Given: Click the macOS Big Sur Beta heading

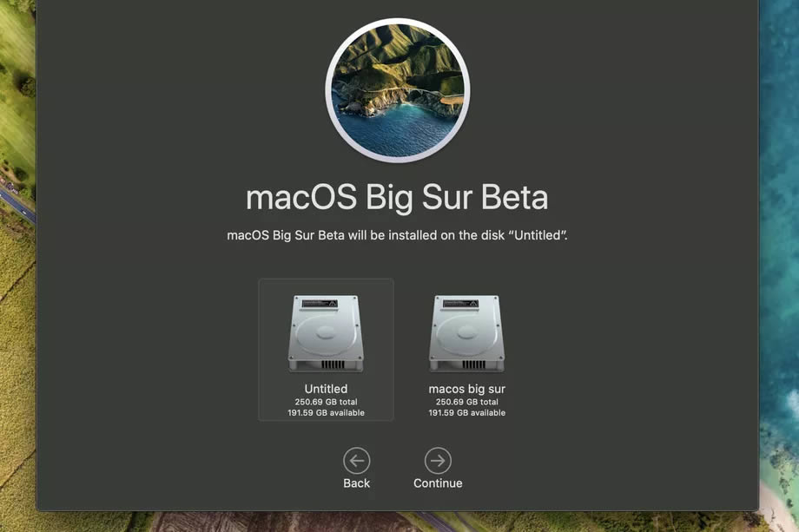Looking at the screenshot, I should tap(397, 198).
